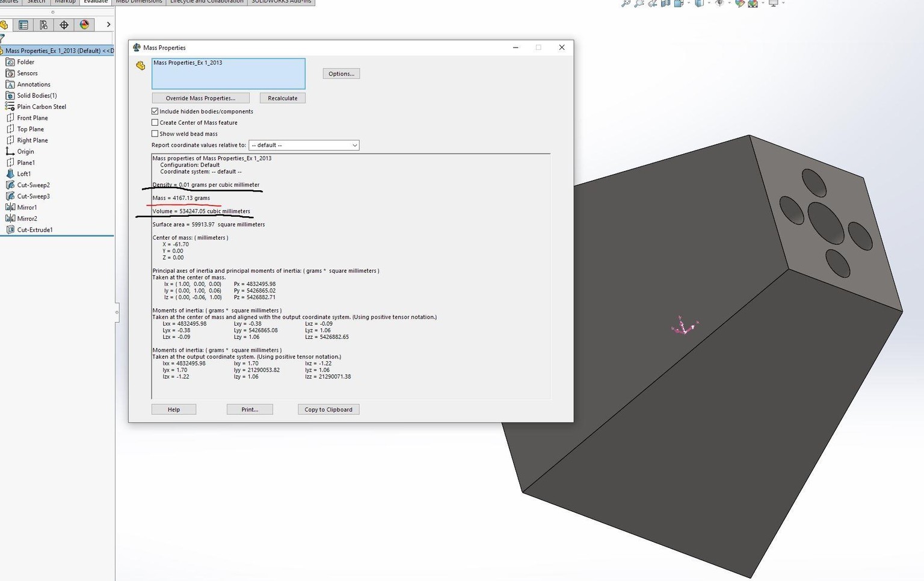Select the Cut-Extrude1 feature icon

(x=10, y=230)
